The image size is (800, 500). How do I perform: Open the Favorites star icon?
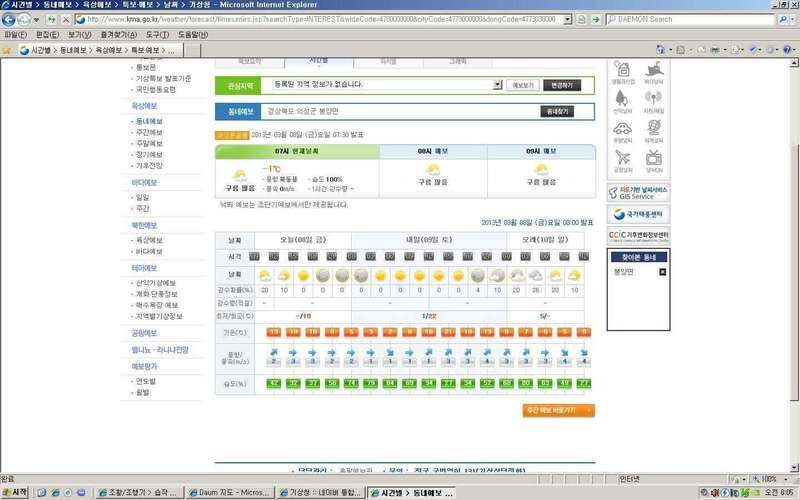7,50
